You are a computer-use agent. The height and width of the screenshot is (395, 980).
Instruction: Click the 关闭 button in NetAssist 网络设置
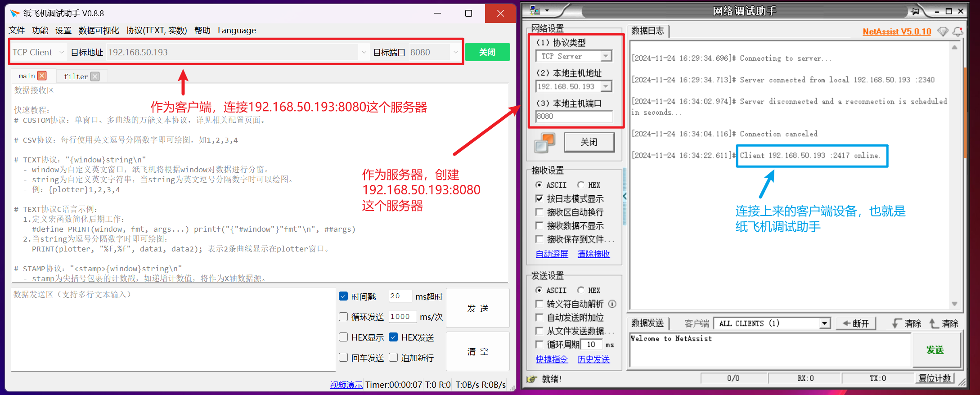pos(589,142)
